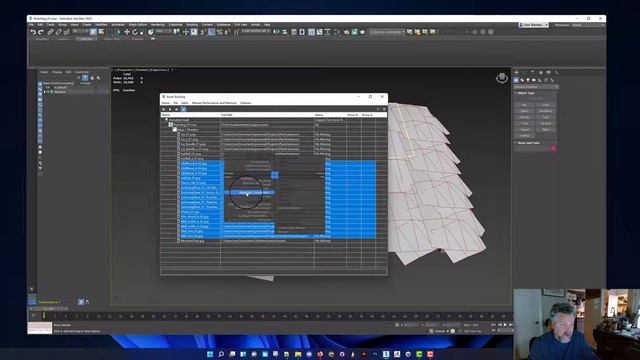
Task: Open the named selection sets dropdown
Action: (x=255, y=31)
